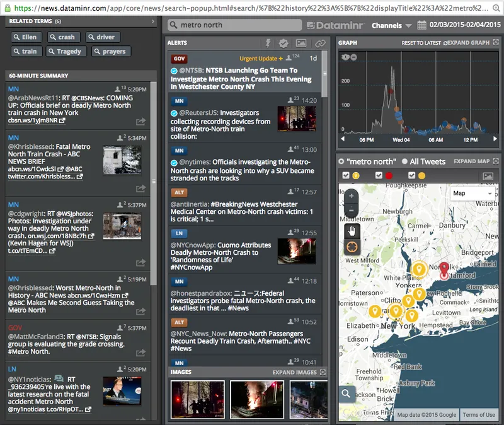Click the graph zoom-out minus icon
Image resolution: width=504 pixels, height=425 pixels.
353,57
